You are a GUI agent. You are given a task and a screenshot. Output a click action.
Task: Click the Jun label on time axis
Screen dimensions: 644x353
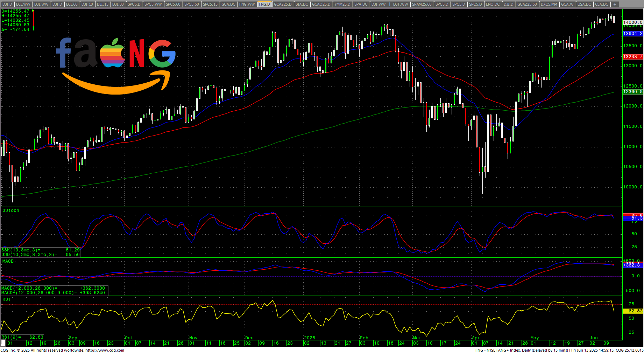coord(594,338)
